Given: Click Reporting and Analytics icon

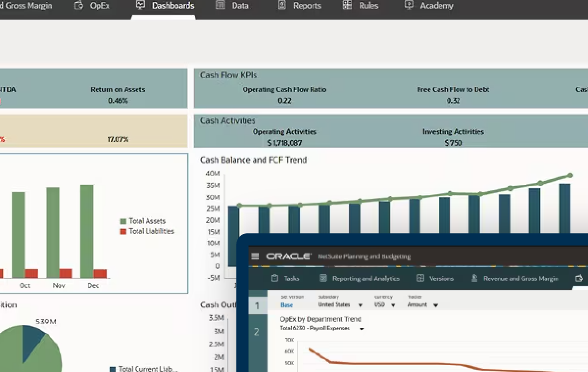Looking at the screenshot, I should 323,279.
